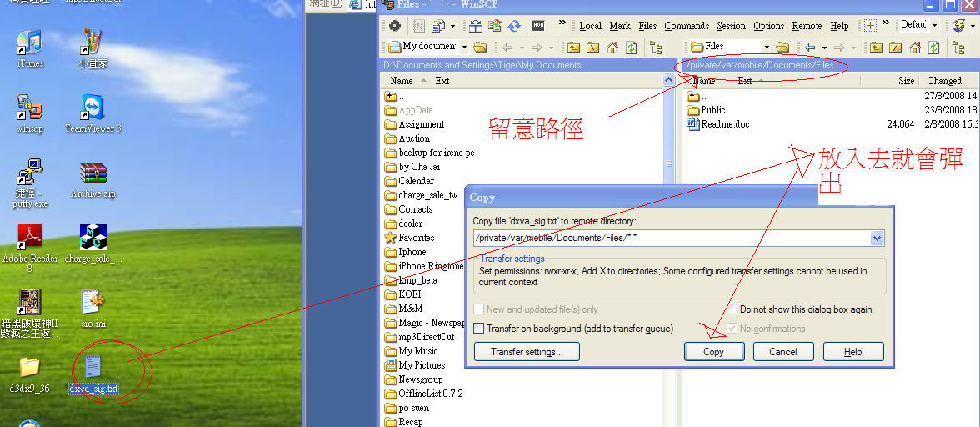Open the remote Files directory dropdown
This screenshot has width=980, height=427.
(x=767, y=47)
